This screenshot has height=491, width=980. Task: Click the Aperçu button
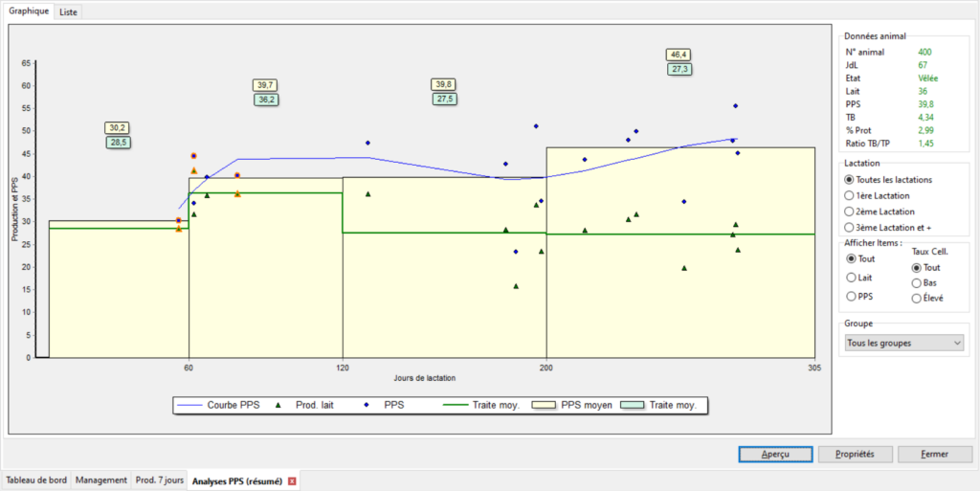tap(775, 455)
